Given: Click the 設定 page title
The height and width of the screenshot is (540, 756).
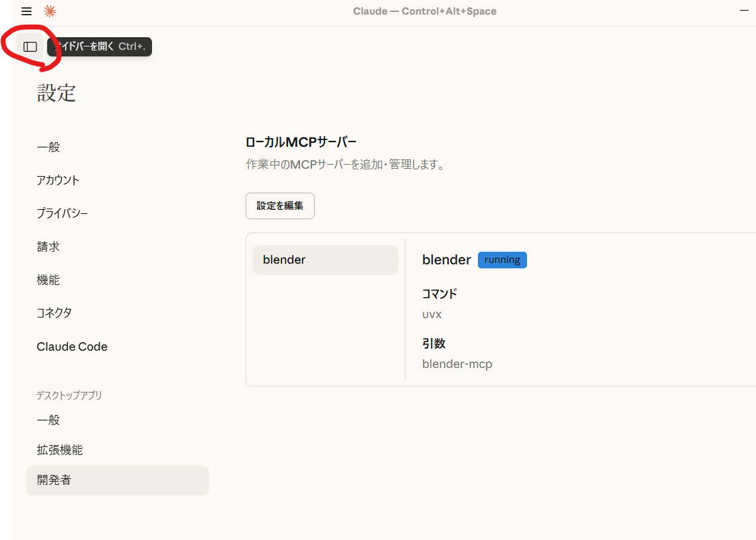Looking at the screenshot, I should click(x=56, y=92).
